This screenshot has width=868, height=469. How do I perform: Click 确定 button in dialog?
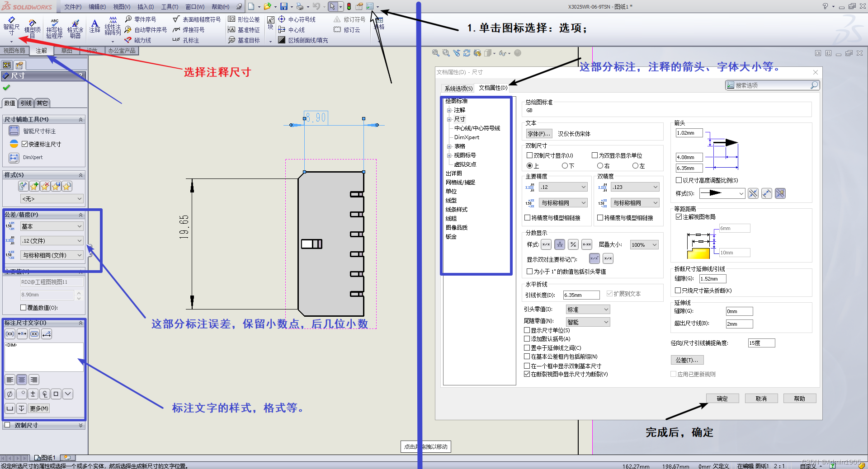tap(722, 398)
